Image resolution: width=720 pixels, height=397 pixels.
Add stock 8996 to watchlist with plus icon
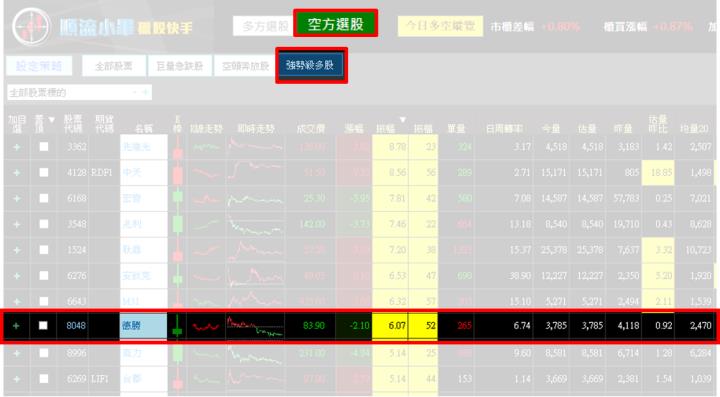(x=17, y=353)
